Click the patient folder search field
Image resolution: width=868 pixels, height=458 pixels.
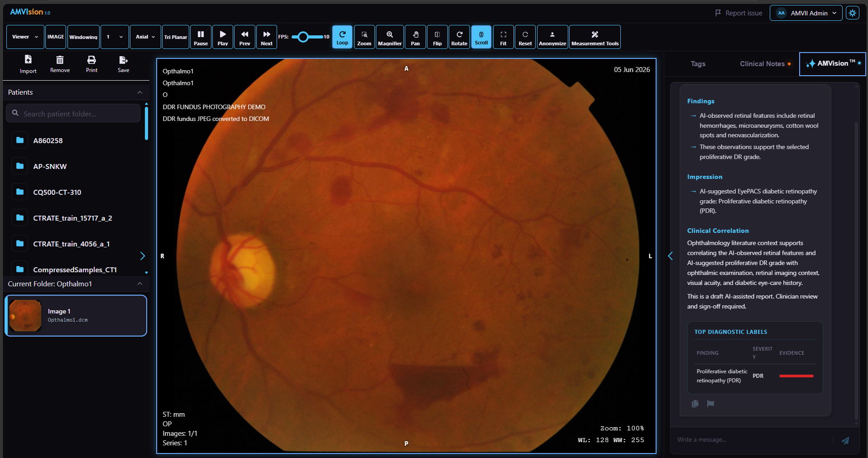coord(73,113)
